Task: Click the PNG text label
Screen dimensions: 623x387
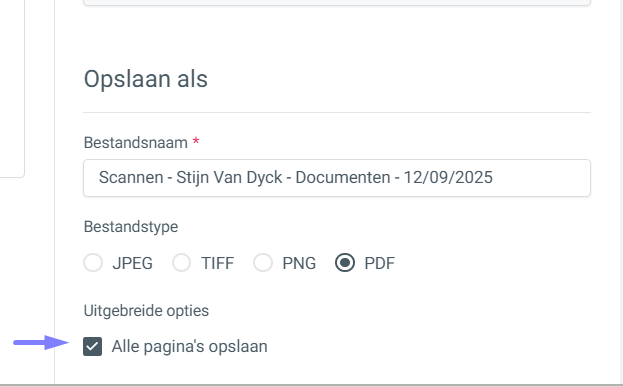Action: click(299, 263)
